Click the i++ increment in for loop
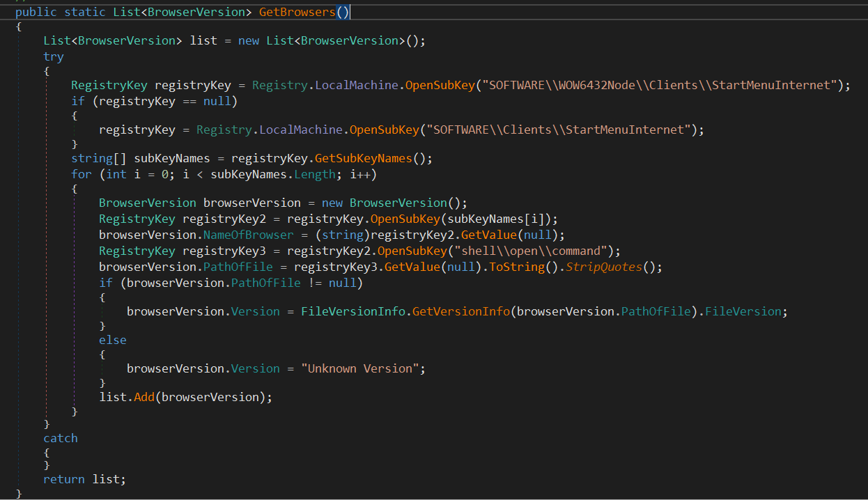This screenshot has height=500, width=868. [363, 174]
